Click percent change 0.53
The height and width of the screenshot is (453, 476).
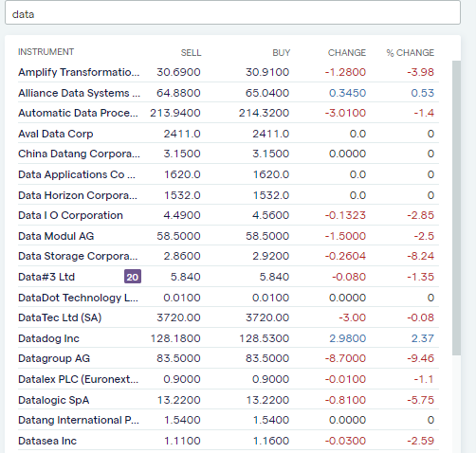point(423,93)
